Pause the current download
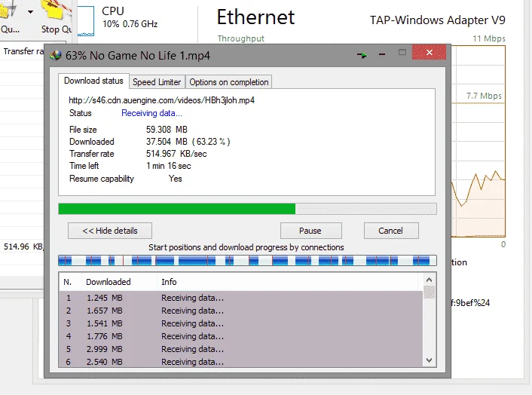Viewport: 532px width, 395px height. 310,231
